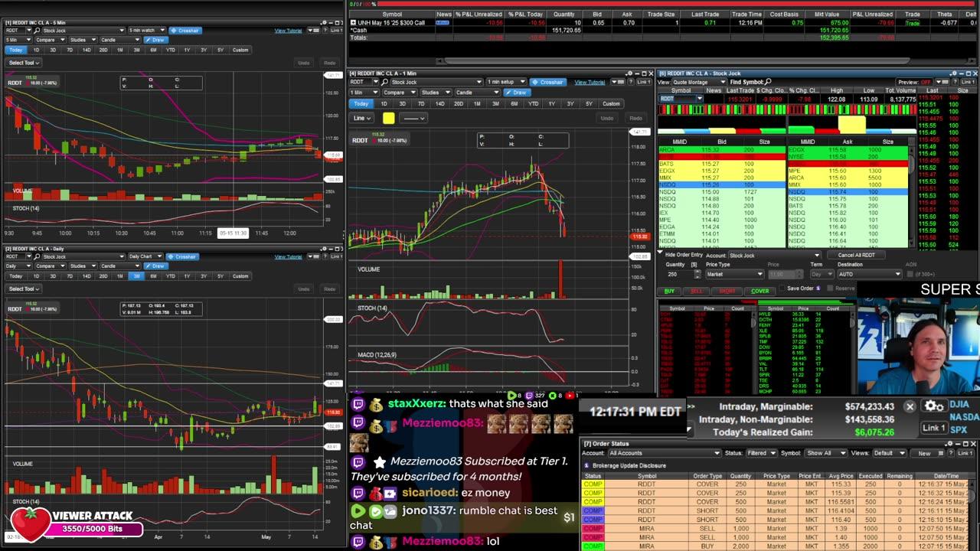Open View Tutorial link in 1 Min chart
Image resolution: width=980 pixels, height=551 pixels.
point(590,82)
